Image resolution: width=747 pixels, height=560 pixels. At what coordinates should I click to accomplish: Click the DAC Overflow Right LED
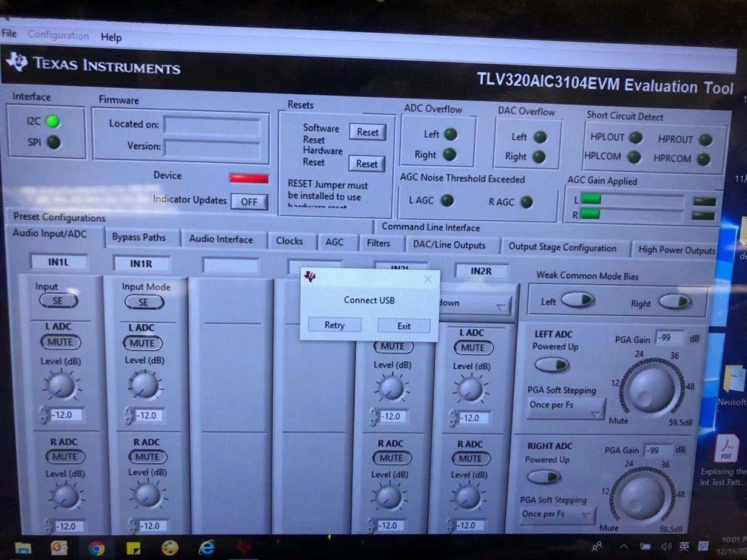[538, 157]
